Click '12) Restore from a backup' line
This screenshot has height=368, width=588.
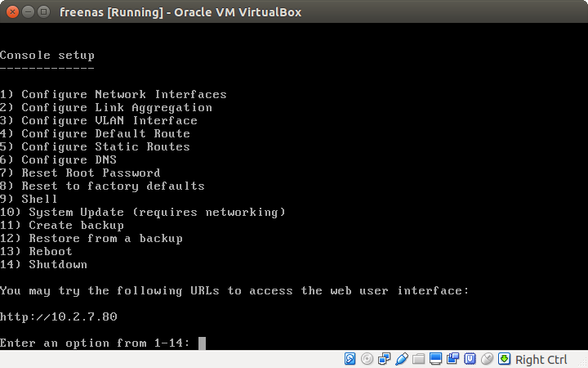(91, 239)
